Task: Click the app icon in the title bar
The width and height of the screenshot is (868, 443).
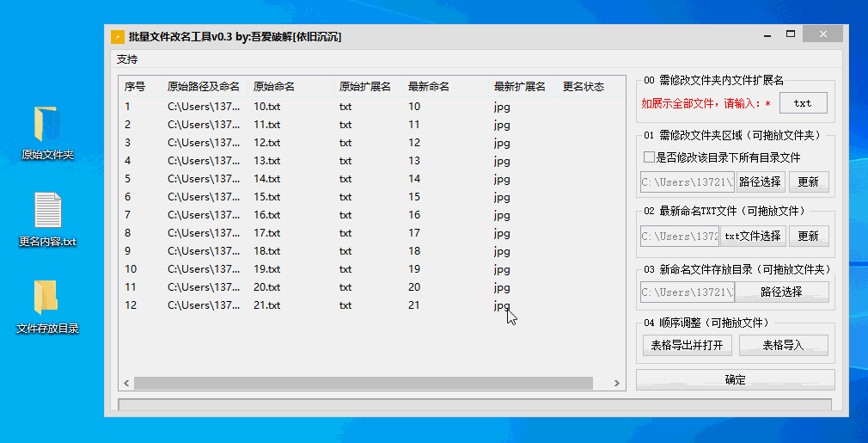Action: click(118, 36)
